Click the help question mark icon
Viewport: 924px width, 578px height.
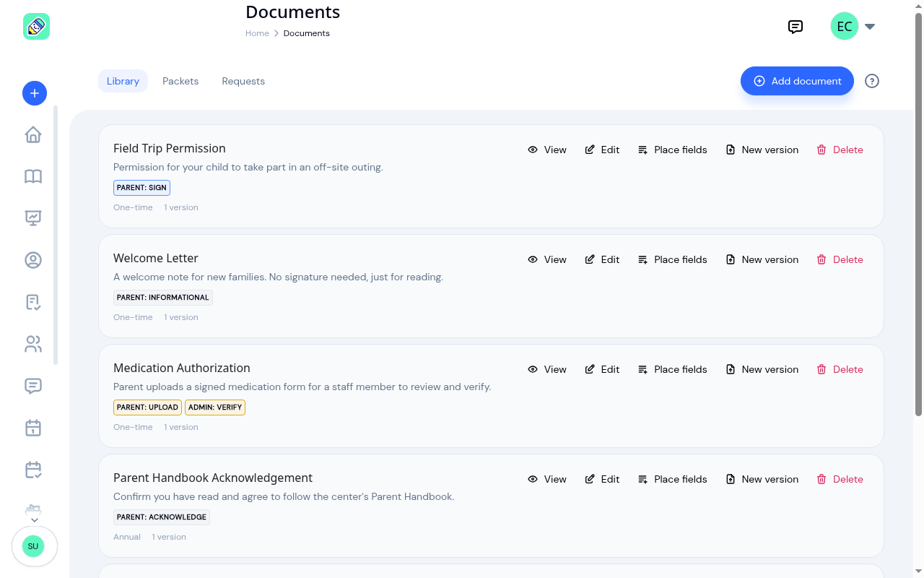click(872, 81)
